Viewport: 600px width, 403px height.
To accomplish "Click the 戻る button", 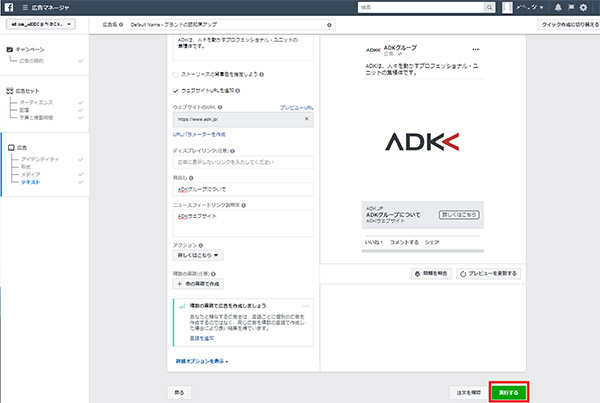I will pos(179,393).
